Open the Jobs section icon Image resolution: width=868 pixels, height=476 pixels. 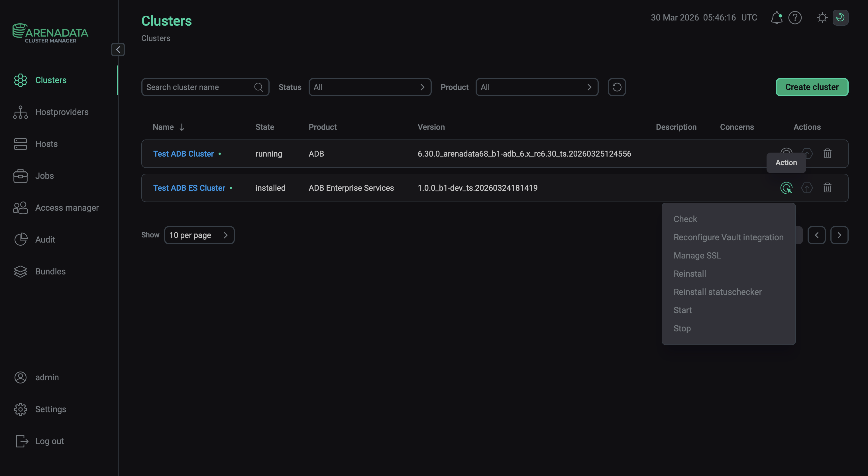20,175
